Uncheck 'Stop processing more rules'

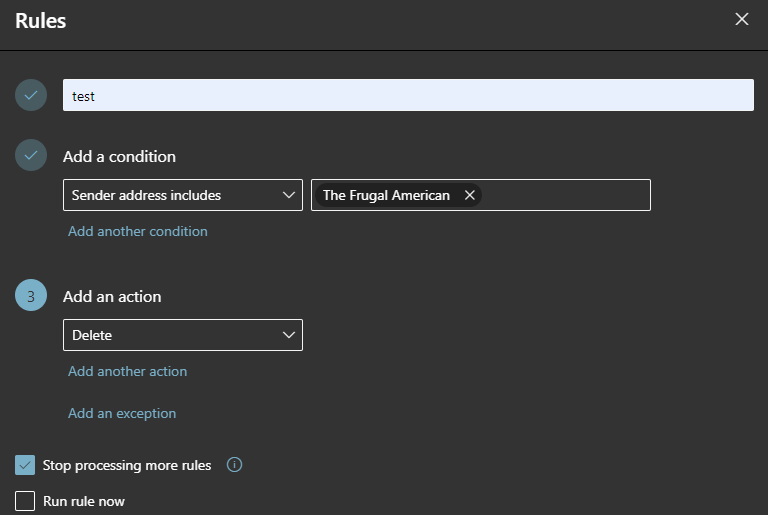25,465
